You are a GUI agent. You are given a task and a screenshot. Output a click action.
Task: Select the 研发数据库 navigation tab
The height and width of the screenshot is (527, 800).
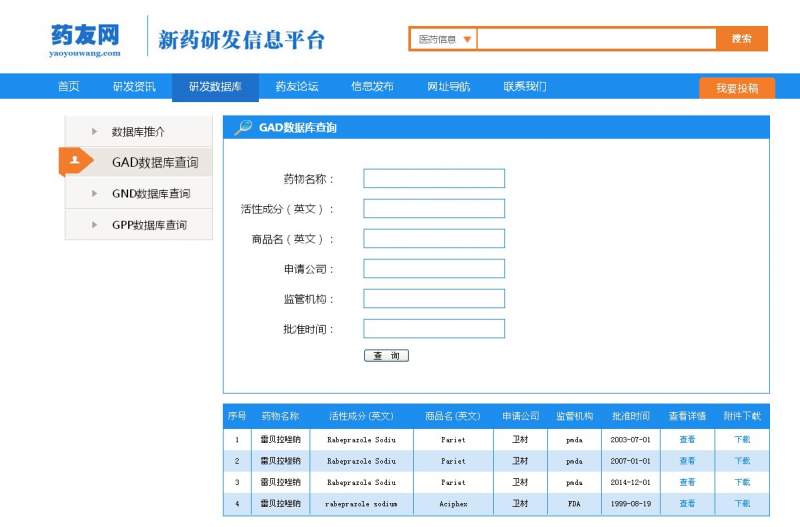[215, 87]
